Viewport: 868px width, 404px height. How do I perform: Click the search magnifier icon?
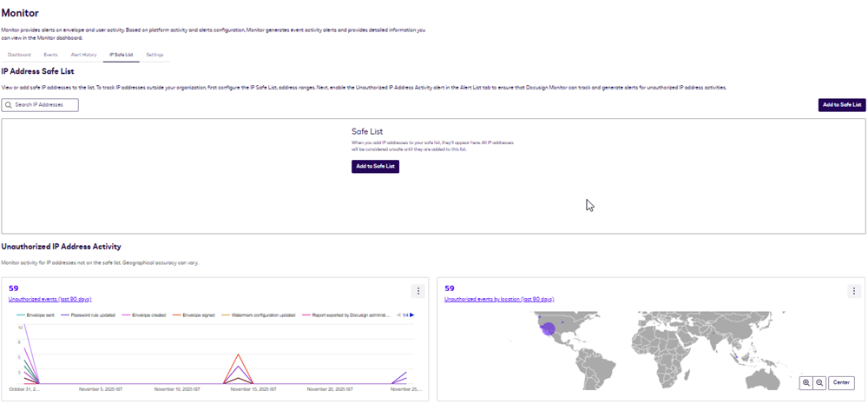(9, 105)
